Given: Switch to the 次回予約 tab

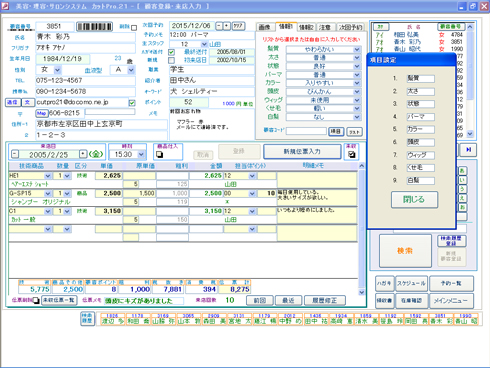Looking at the screenshot, I should (x=350, y=27).
